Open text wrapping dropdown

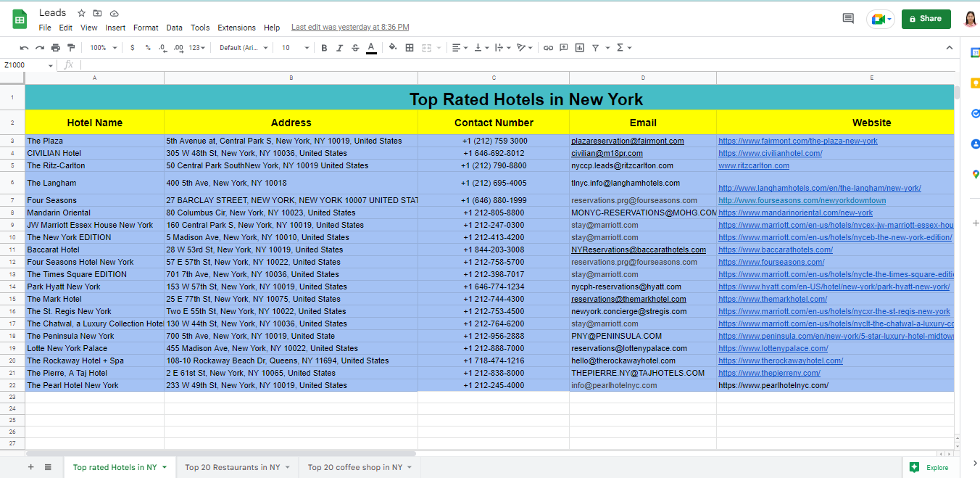(502, 48)
